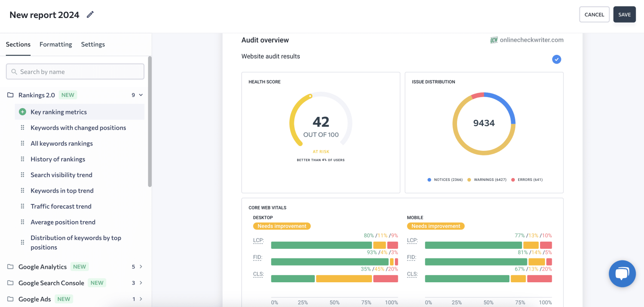Image resolution: width=644 pixels, height=307 pixels.
Task: Cancel editing the report
Action: point(594,14)
